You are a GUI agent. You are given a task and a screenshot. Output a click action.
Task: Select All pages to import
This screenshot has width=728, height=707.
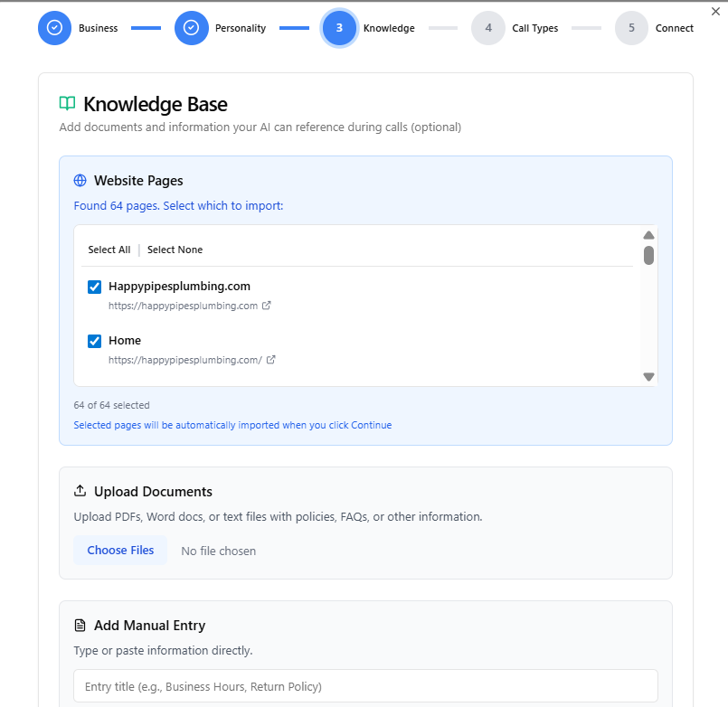tap(109, 250)
